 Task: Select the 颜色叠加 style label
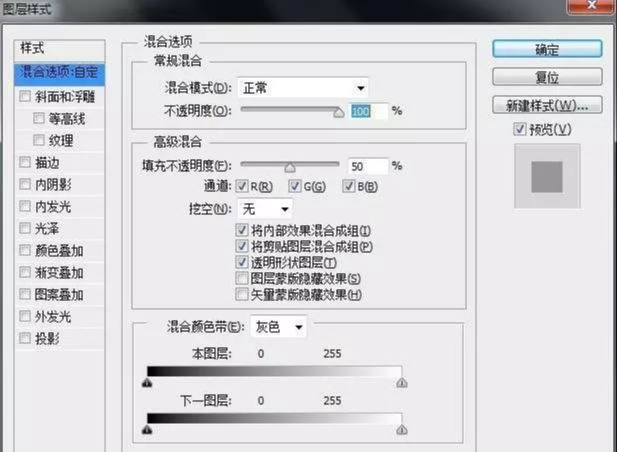[x=59, y=251]
